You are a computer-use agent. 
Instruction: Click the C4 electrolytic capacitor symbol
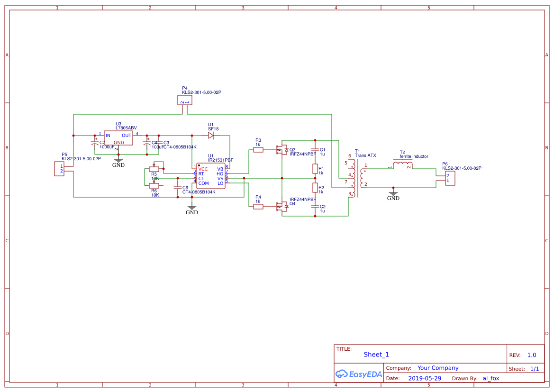pyautogui.click(x=147, y=144)
